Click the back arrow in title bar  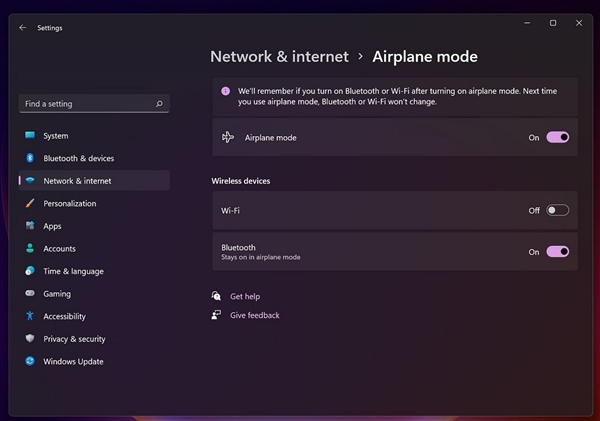[x=23, y=28]
